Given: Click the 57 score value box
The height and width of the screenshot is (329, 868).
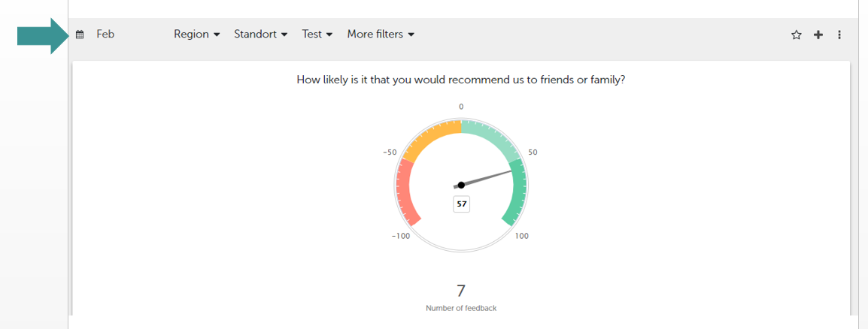Looking at the screenshot, I should tap(461, 204).
